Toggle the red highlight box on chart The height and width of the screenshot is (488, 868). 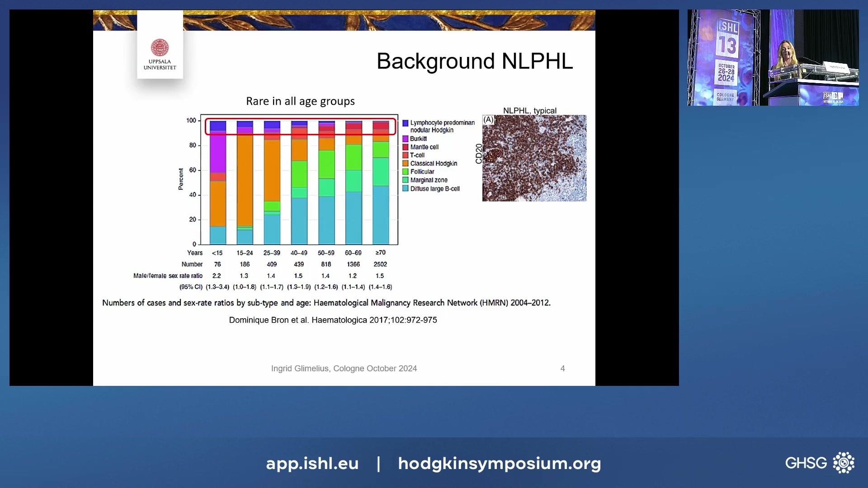(x=300, y=127)
